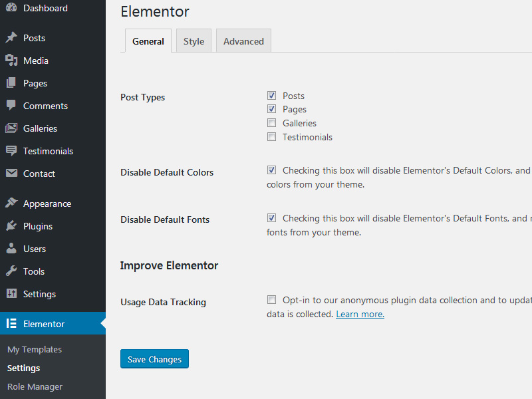Open Role Manager in Elementor submenu
This screenshot has height=399, width=532.
pos(35,386)
